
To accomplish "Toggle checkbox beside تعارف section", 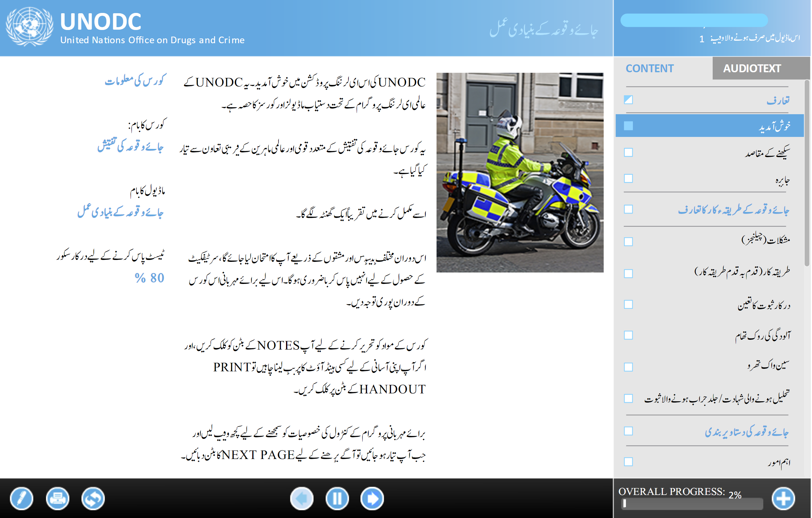I will [628, 99].
